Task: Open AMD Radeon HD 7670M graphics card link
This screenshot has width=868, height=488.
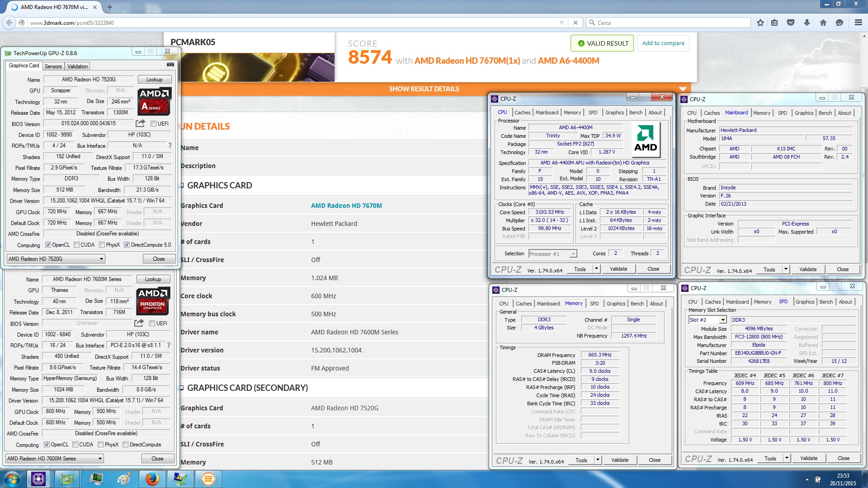Action: click(346, 206)
